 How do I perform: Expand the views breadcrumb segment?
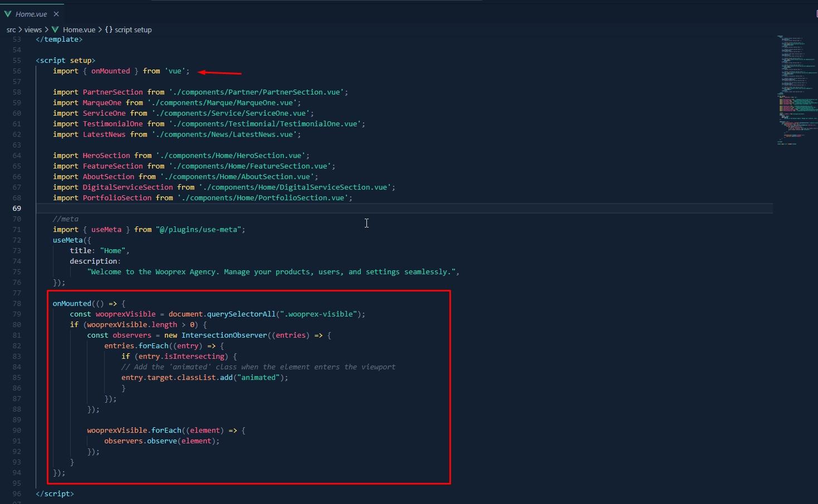click(33, 29)
